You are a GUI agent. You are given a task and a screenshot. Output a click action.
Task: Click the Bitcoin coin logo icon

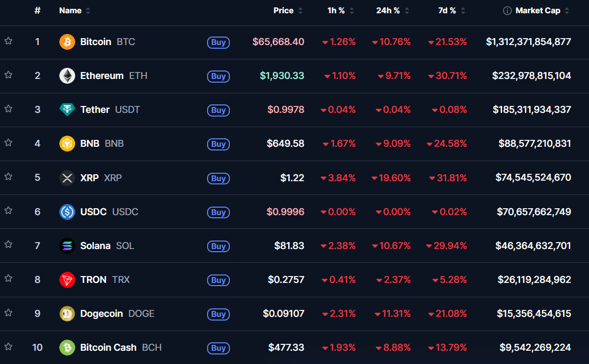[x=67, y=42]
